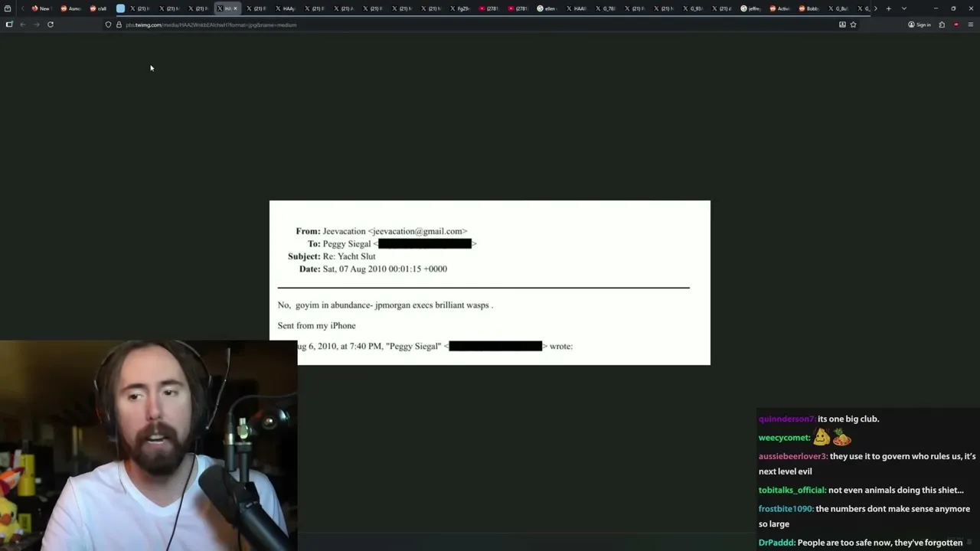The image size is (980, 551).
Task: Open the Firefox hamburger application menu
Action: tap(971, 24)
